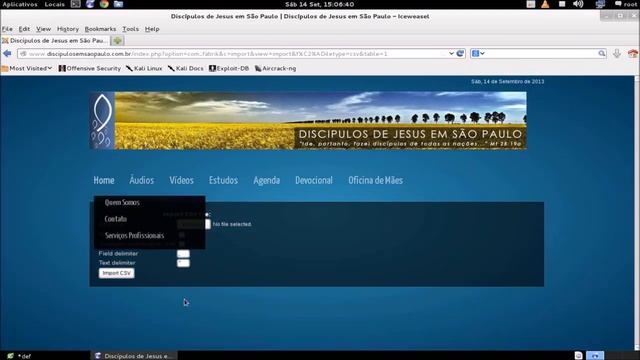Viewport: 640px width, 360px height.
Task: Open the Vídeos nav item
Action: [181, 180]
